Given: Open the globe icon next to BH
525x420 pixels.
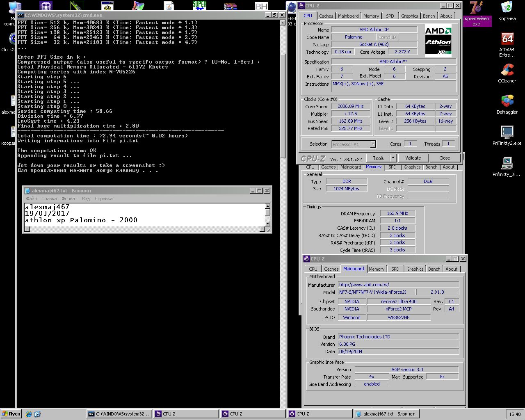Looking at the screenshot, I should pyautogui.click(x=291, y=7).
